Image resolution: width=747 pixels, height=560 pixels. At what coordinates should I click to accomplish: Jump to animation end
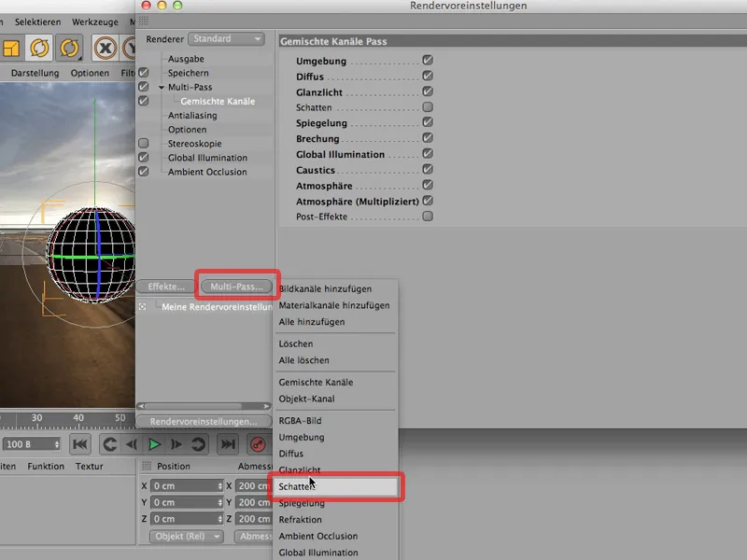pyautogui.click(x=228, y=444)
